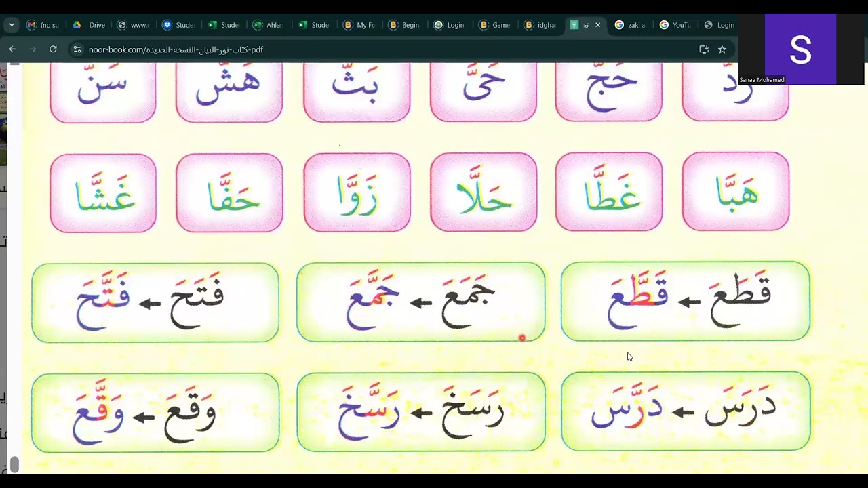Switch to the My Fo tab
Screen dimensions: 868x488
tap(359, 25)
